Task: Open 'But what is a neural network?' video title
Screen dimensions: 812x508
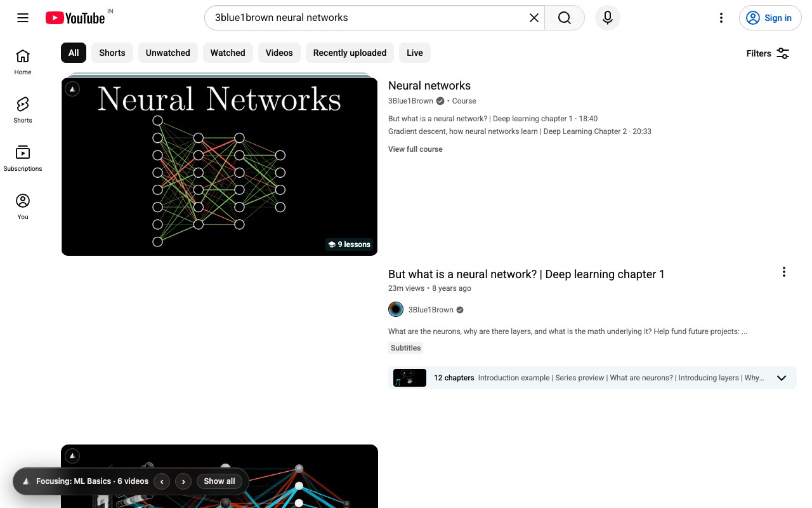Action: [527, 274]
